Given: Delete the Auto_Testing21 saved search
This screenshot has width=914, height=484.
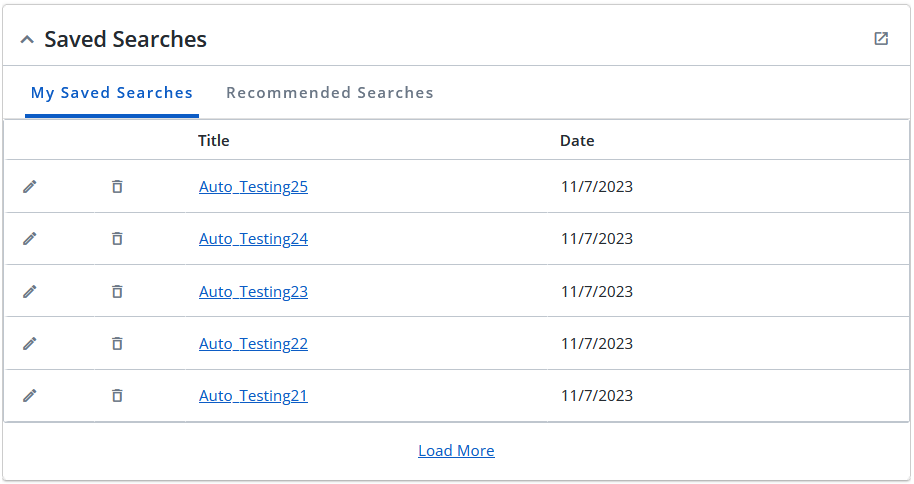Looking at the screenshot, I should [117, 395].
